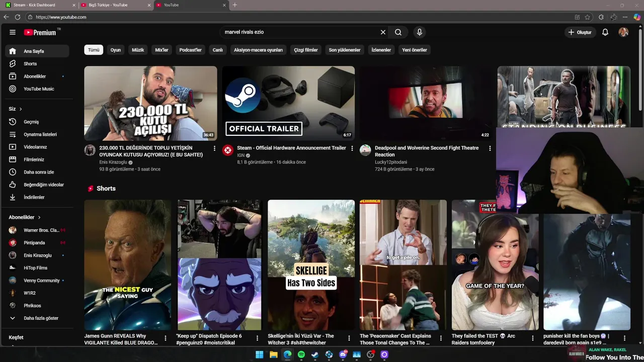Open Beğendiğim videolar in the sidebar
This screenshot has width=644, height=362.
point(37,185)
